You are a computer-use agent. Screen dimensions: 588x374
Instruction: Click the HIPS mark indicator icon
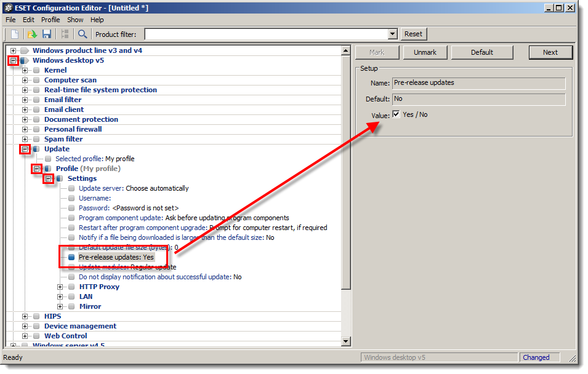click(x=36, y=317)
